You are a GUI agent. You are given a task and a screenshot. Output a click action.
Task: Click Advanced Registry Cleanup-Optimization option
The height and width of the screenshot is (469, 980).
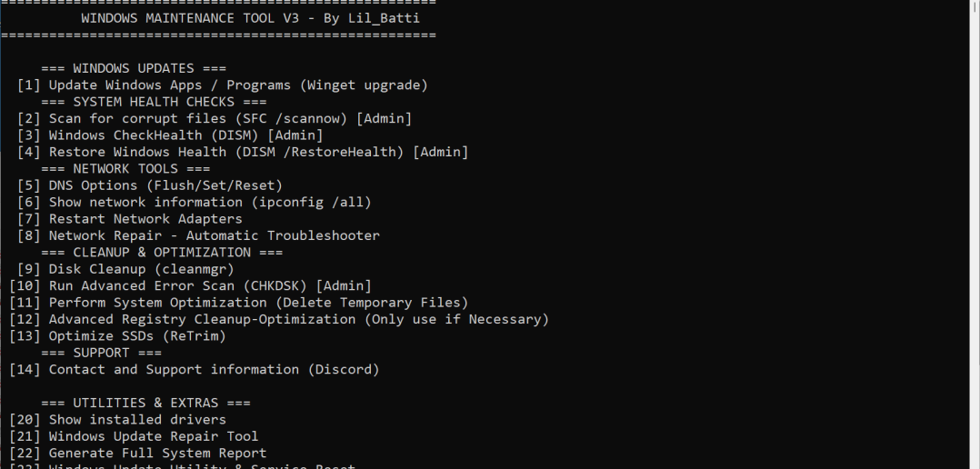pyautogui.click(x=298, y=319)
